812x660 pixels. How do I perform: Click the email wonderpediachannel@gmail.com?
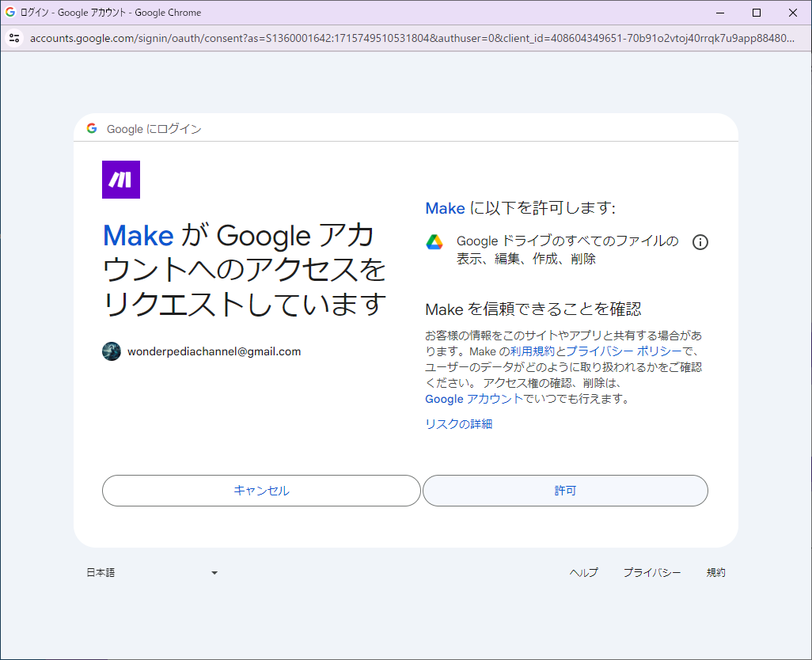(x=214, y=351)
